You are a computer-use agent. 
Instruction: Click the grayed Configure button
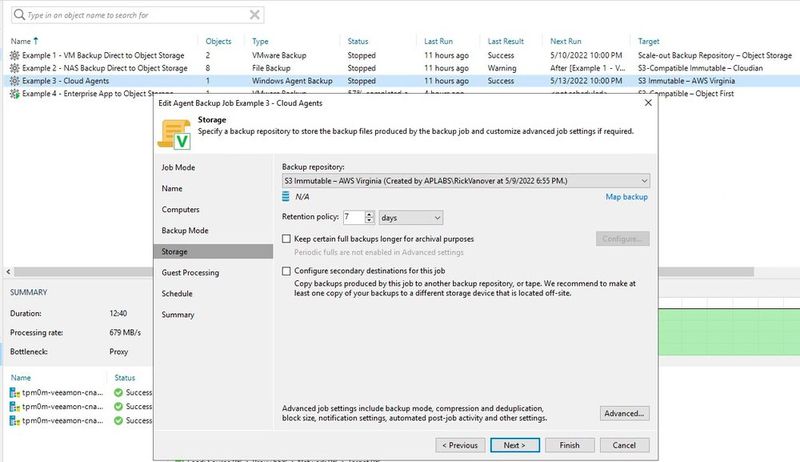coord(622,239)
